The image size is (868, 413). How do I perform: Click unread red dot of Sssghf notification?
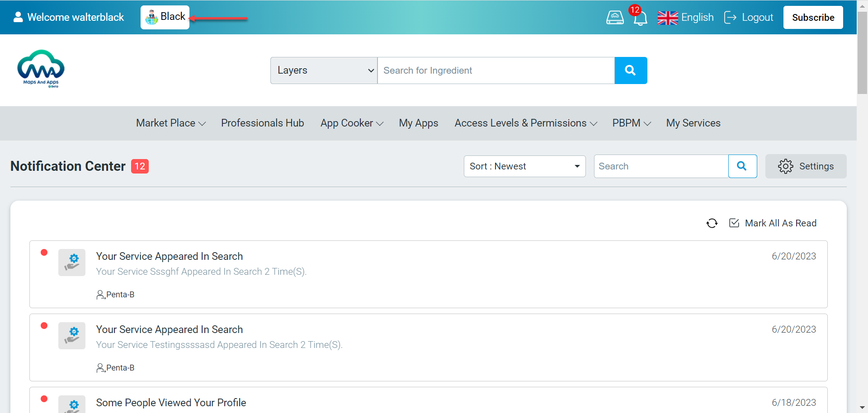(x=44, y=253)
